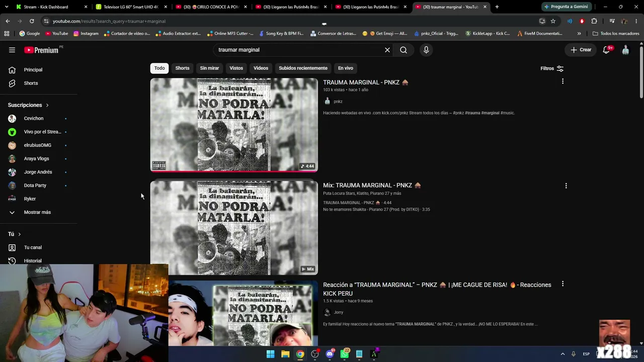Open Notepad from the taskbar
The width and height of the screenshot is (644, 362).
point(359,354)
